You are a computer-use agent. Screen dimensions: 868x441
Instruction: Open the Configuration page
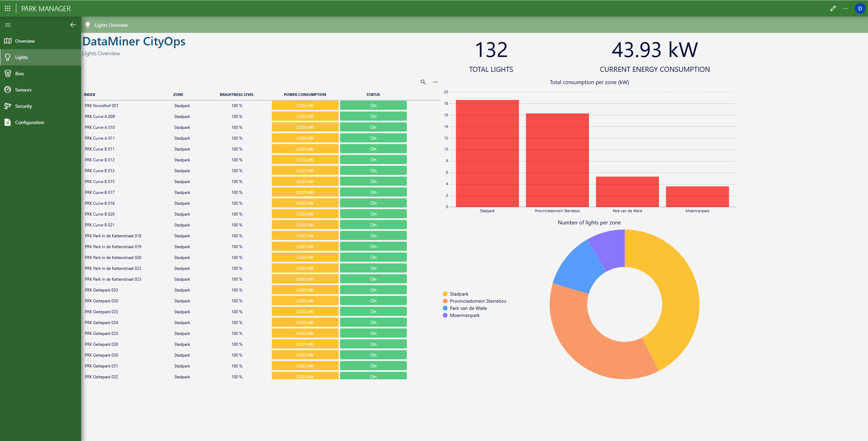click(30, 122)
